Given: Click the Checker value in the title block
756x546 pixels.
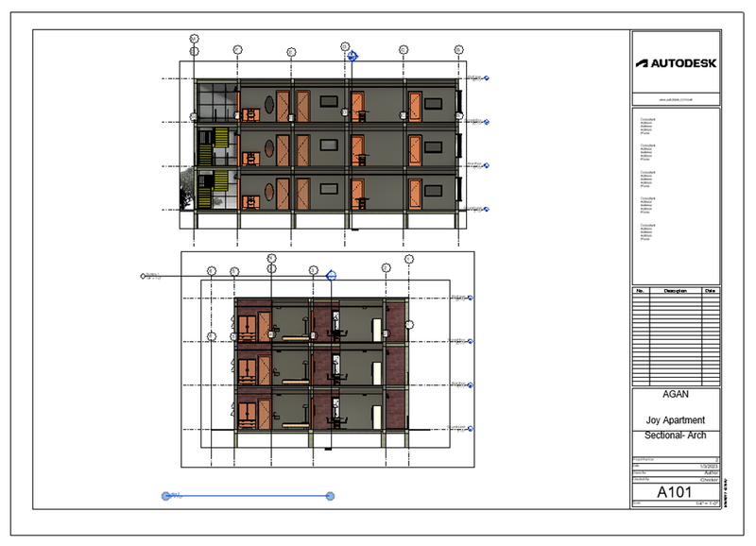Looking at the screenshot, I should (710, 480).
